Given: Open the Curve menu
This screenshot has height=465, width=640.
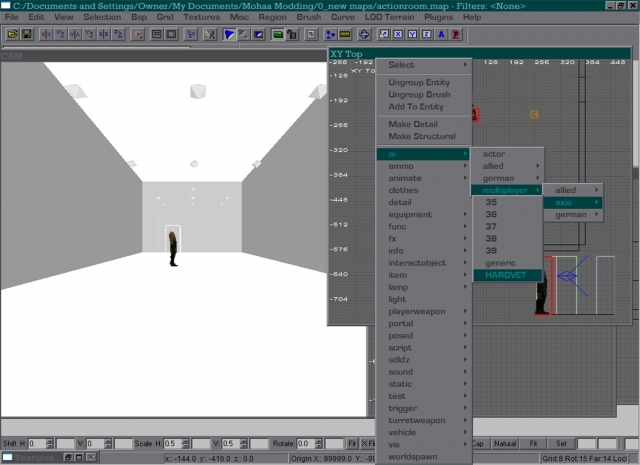Looking at the screenshot, I should (x=342, y=17).
